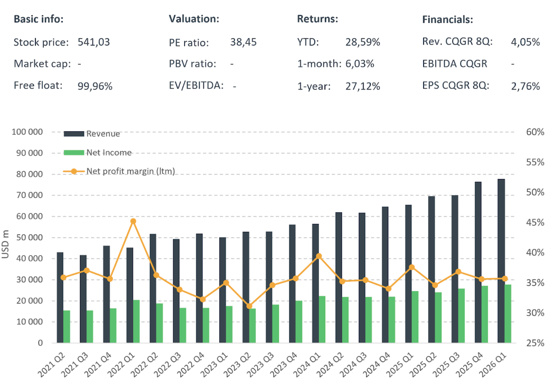Click the Revenue legend dark swatch
Image resolution: width=555 pixels, height=392 pixels.
tap(74, 134)
